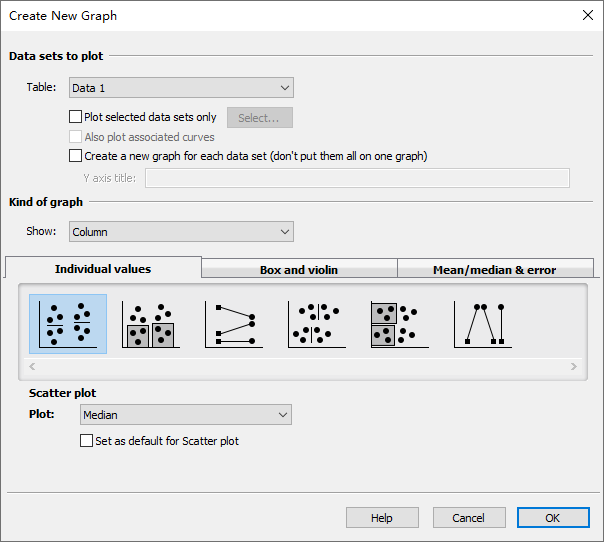Pick the horizontal before-after lines graph icon
The width and height of the screenshot is (604, 542).
(234, 324)
